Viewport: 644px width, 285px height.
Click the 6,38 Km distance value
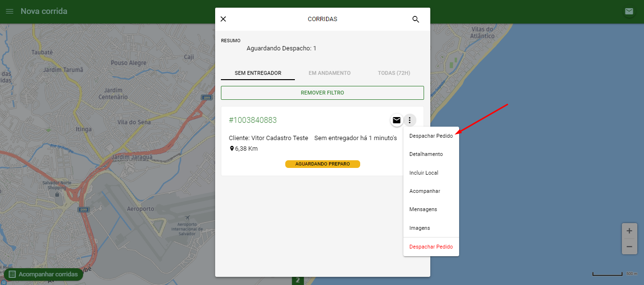pyautogui.click(x=246, y=149)
